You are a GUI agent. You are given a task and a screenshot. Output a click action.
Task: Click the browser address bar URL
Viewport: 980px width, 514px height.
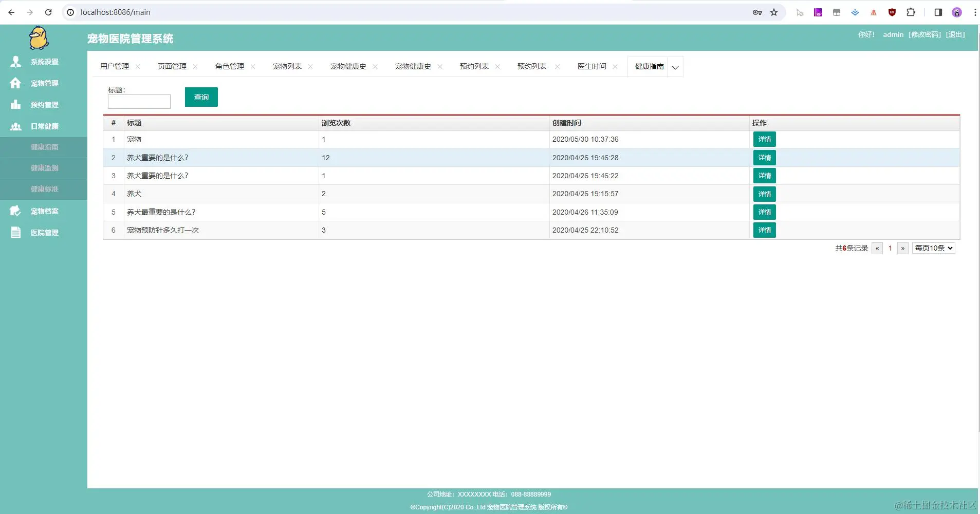[x=116, y=12]
